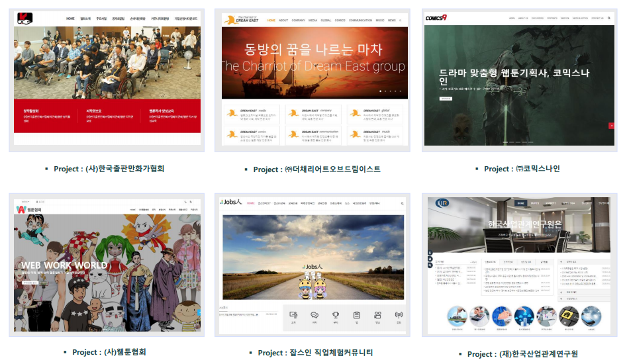The width and height of the screenshot is (625, 364).
Task: Select first slide dot on Dream East banner
Action: point(380,91)
